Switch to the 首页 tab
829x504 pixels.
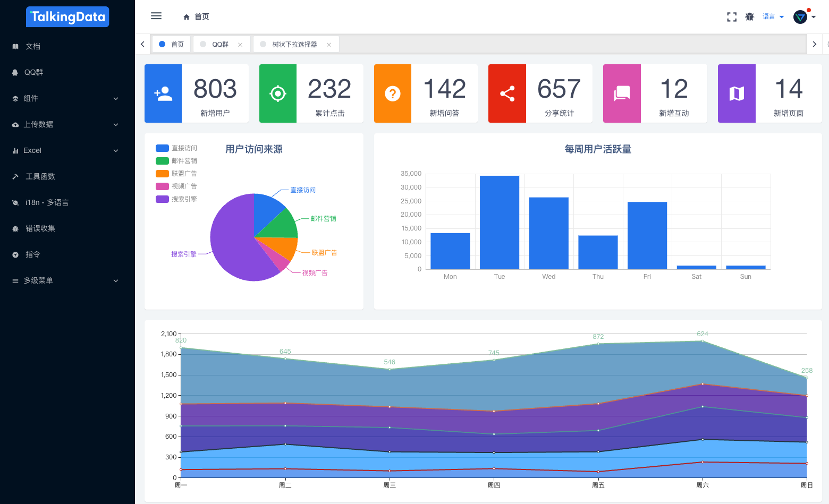pos(172,44)
